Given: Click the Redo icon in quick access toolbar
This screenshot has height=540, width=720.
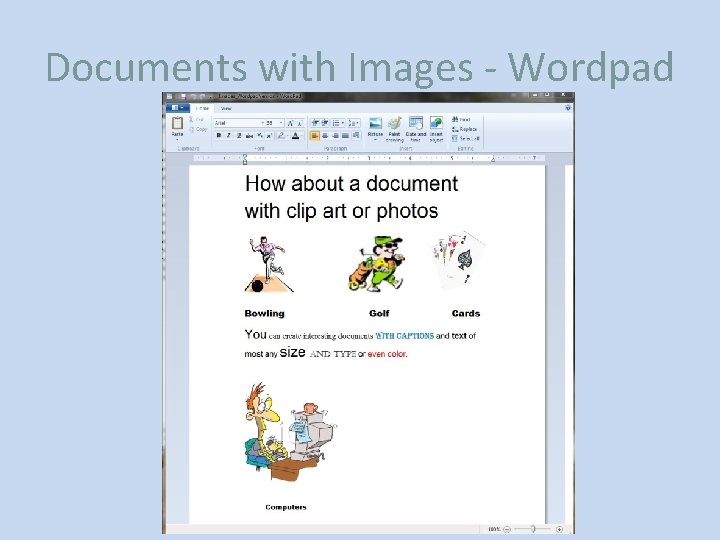Looking at the screenshot, I should click(x=202, y=96).
